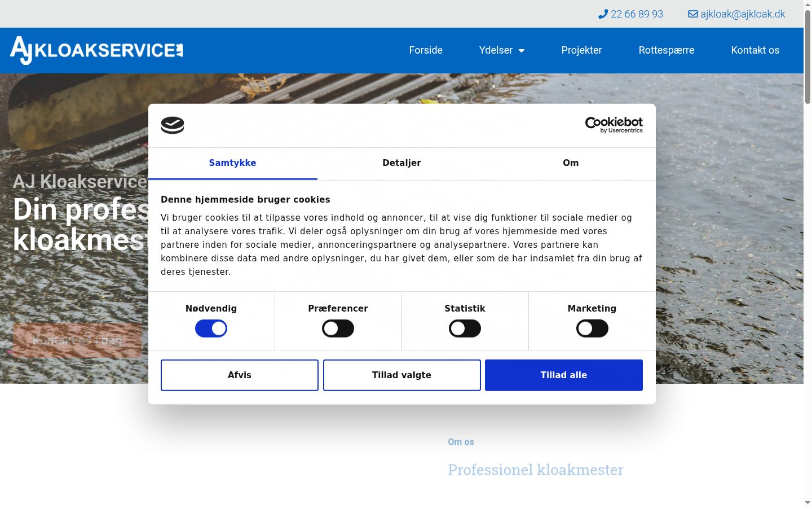Click the phone icon beside 22 66 89 93
This screenshot has width=812, height=508.
tap(603, 14)
